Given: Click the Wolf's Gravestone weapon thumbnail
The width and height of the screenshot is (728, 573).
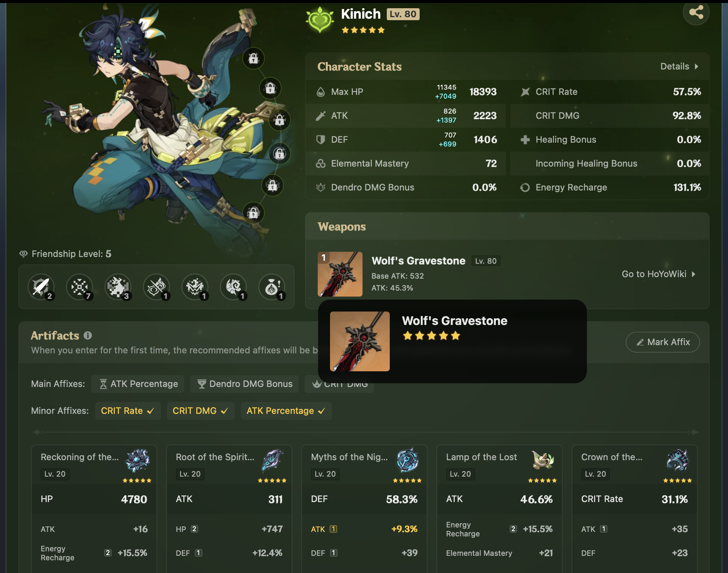Looking at the screenshot, I should pos(340,274).
